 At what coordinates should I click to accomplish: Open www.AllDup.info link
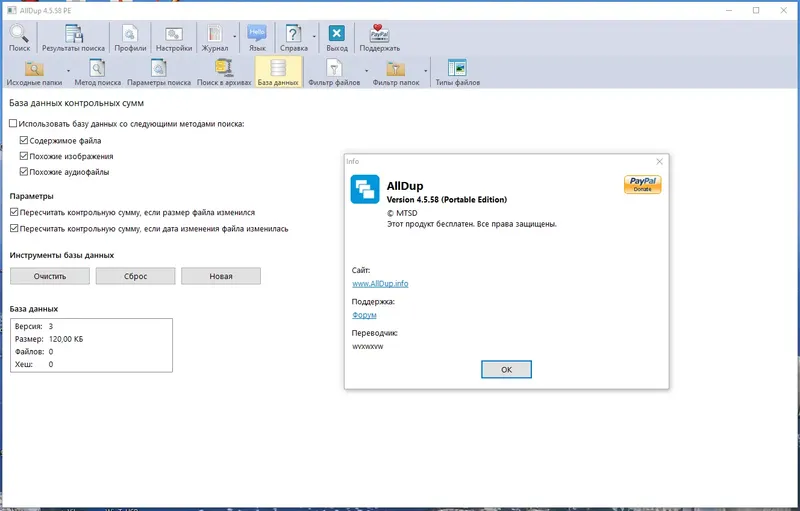(x=380, y=284)
